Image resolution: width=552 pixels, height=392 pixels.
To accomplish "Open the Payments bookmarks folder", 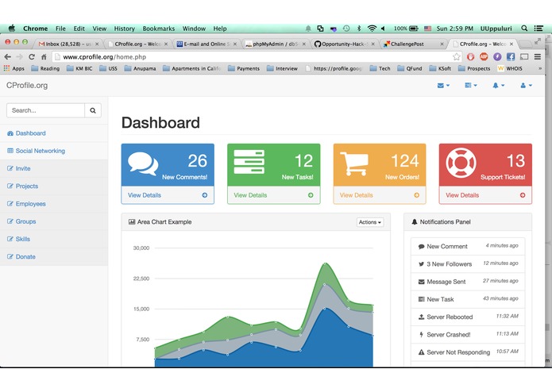I will pos(244,68).
